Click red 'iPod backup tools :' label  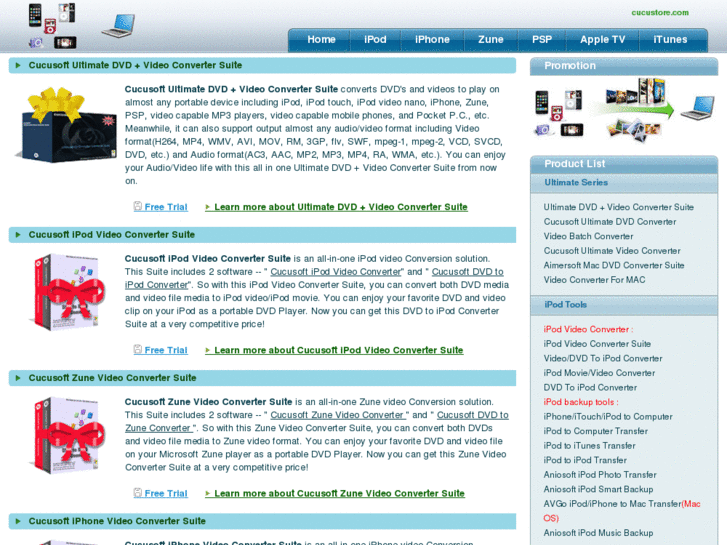coord(581,402)
